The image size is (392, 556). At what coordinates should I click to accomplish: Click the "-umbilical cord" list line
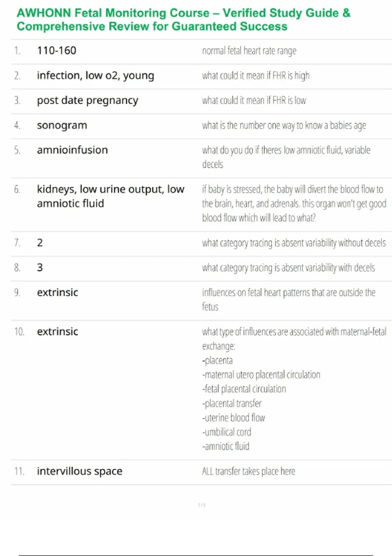227,432
